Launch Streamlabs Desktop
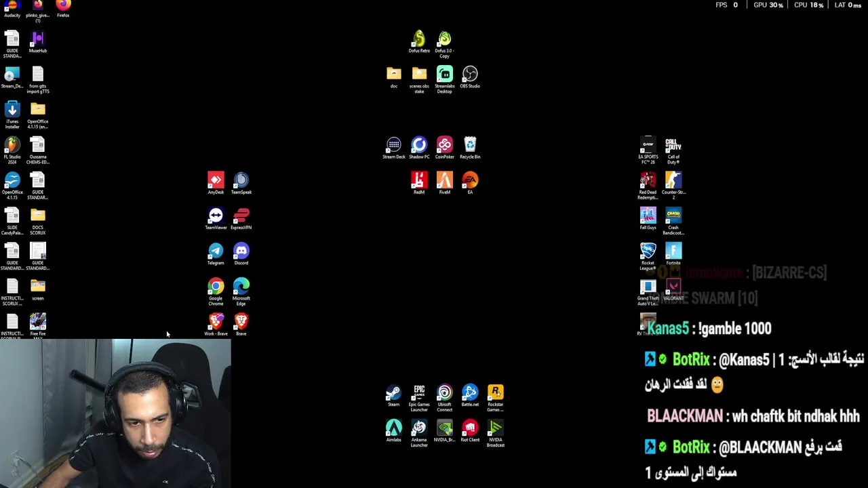Screen dimensions: 868x488 444,79
